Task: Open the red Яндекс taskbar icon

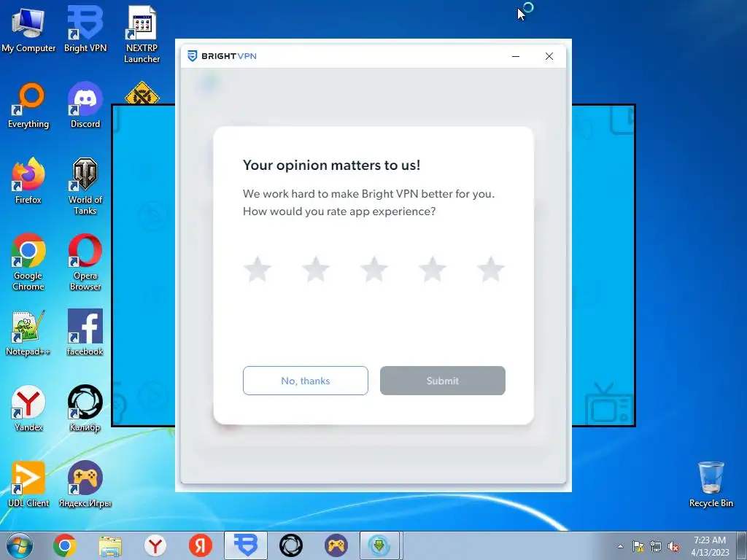Action: (201, 545)
